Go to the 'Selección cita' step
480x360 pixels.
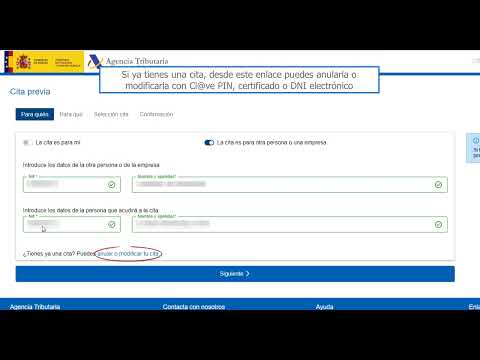pyautogui.click(x=111, y=114)
